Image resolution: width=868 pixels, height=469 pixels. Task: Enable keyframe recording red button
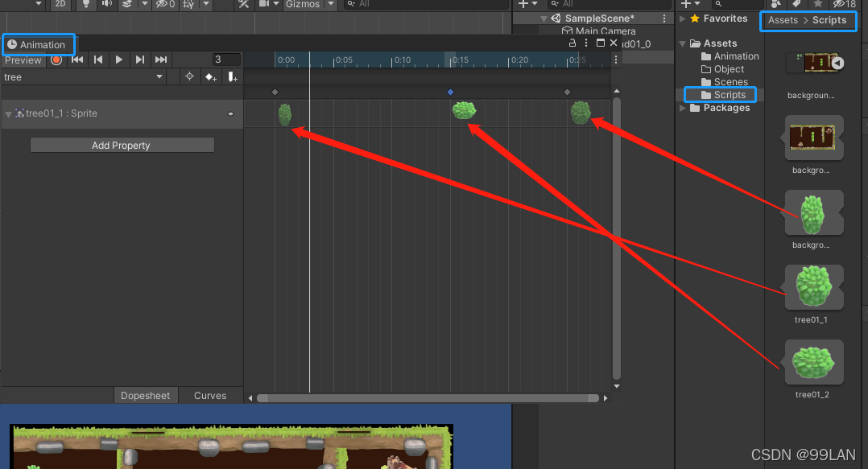(56, 60)
